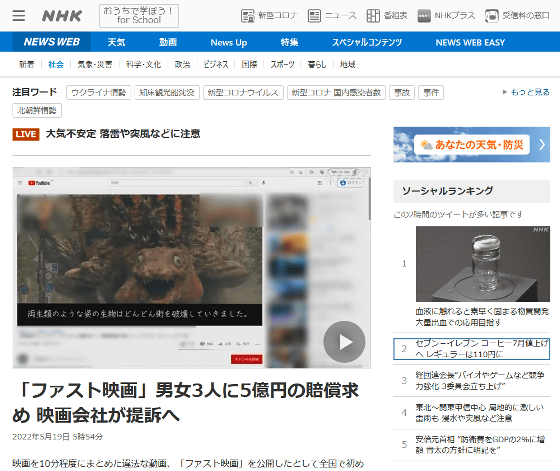The height and width of the screenshot is (471, 560).
Task: Open ranking 2 セブン-イレブン コーヒー article
Action: tap(471, 349)
